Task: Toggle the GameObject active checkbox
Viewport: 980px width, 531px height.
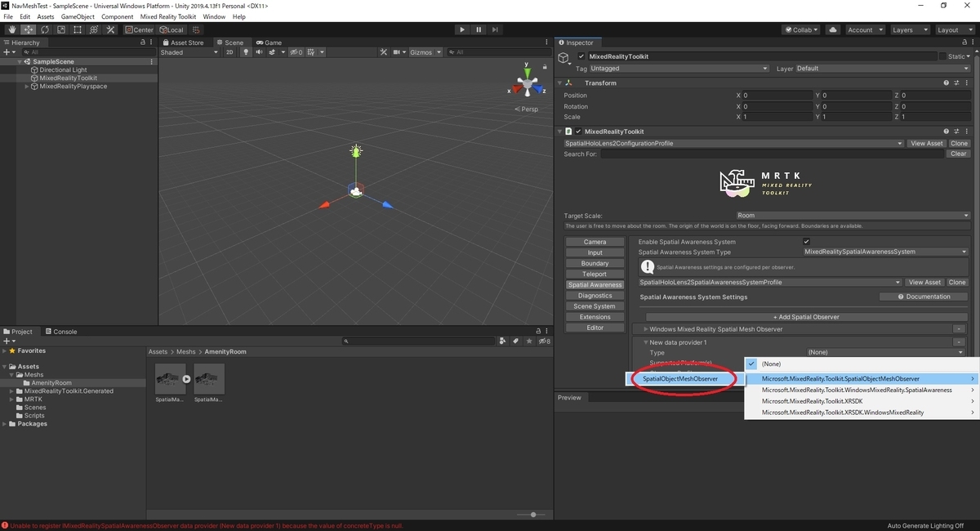Action: coord(581,57)
